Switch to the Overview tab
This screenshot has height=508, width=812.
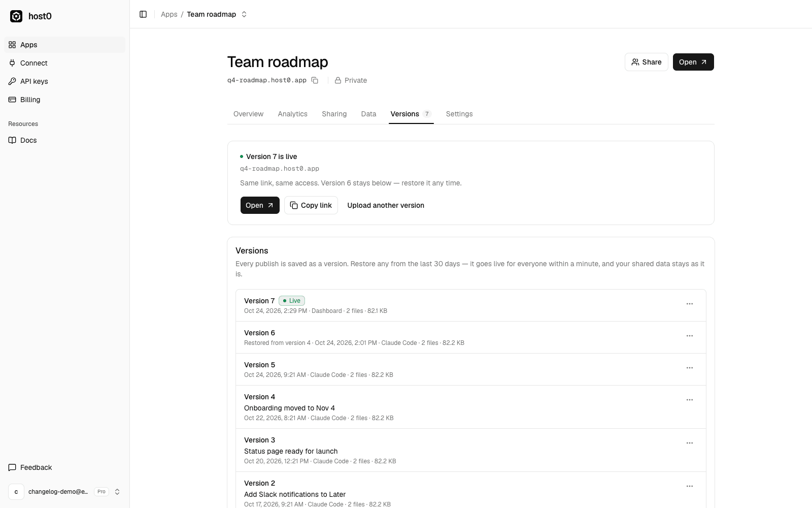(248, 114)
